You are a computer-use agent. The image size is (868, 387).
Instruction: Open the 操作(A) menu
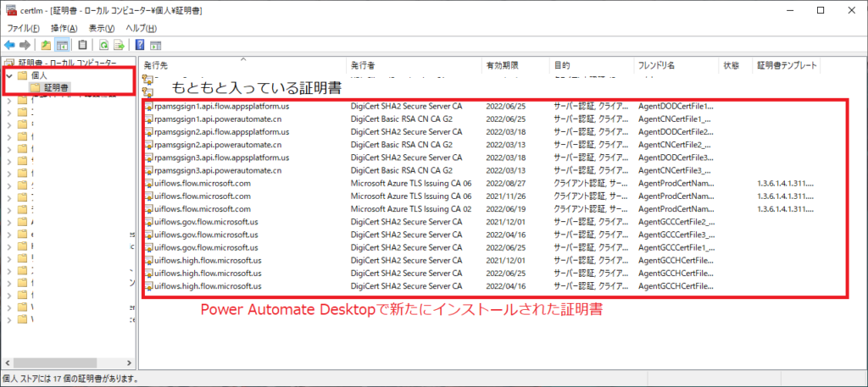64,28
